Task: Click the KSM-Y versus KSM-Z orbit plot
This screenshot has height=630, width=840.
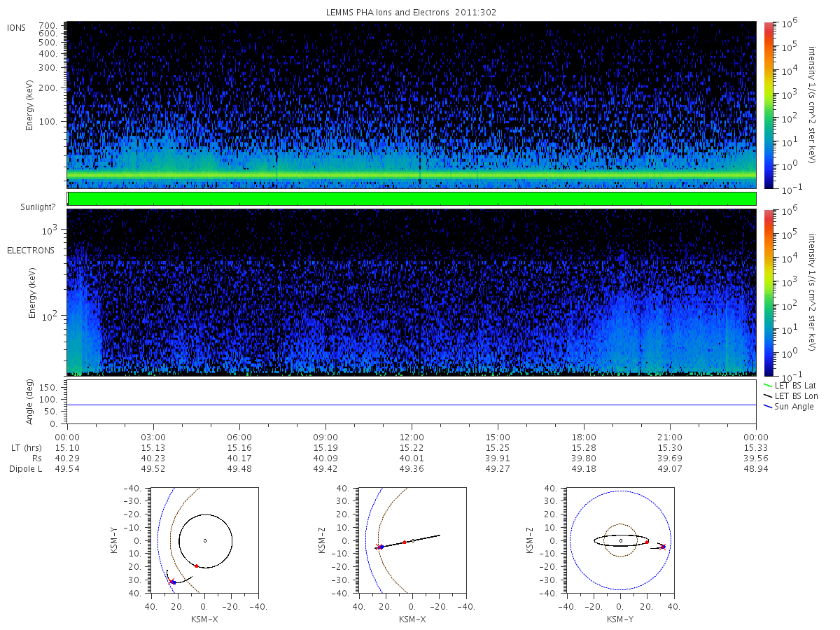Action: coord(620,540)
